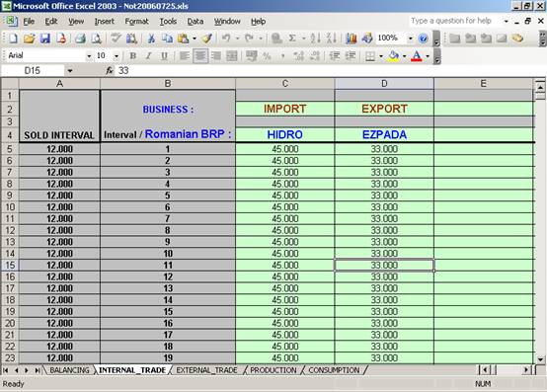Increase decimal places
547x392 pixels.
click(299, 56)
